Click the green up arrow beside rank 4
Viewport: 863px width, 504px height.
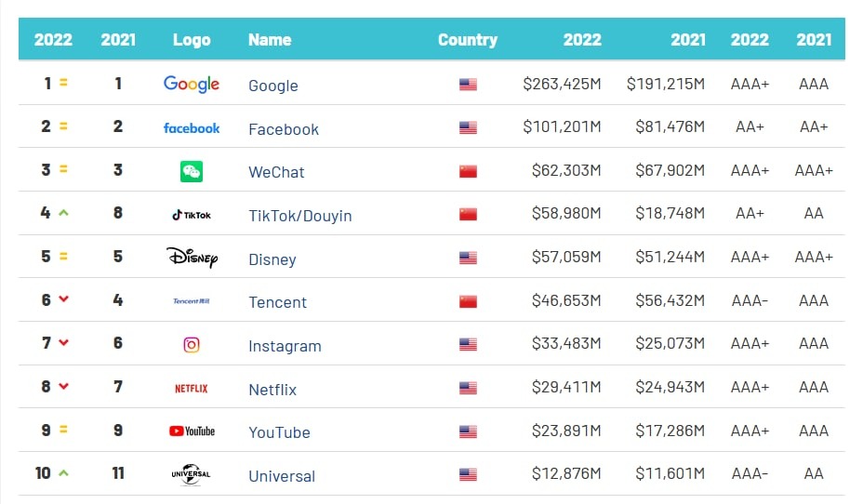63,213
